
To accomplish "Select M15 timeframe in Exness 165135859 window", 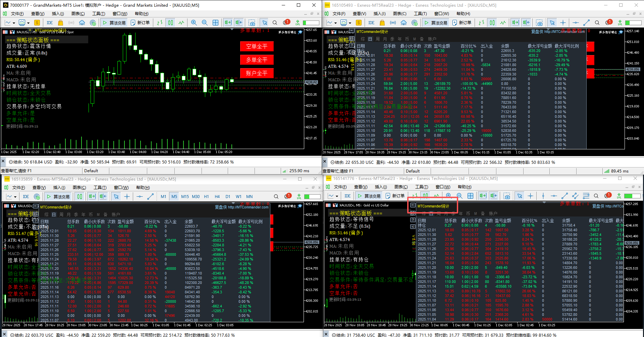I will click(185, 196).
